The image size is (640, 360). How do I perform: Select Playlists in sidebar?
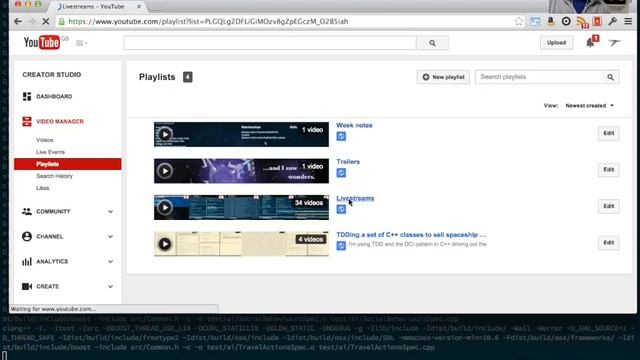68,164
